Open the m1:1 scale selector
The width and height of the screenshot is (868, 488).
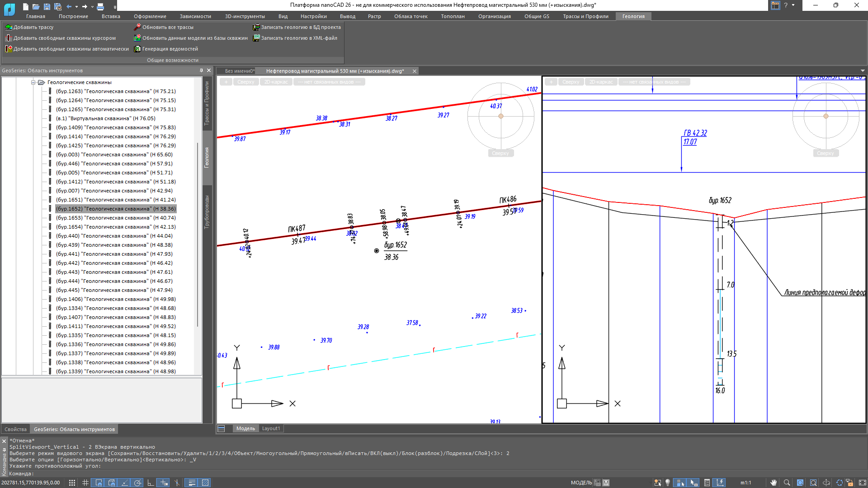tap(745, 483)
